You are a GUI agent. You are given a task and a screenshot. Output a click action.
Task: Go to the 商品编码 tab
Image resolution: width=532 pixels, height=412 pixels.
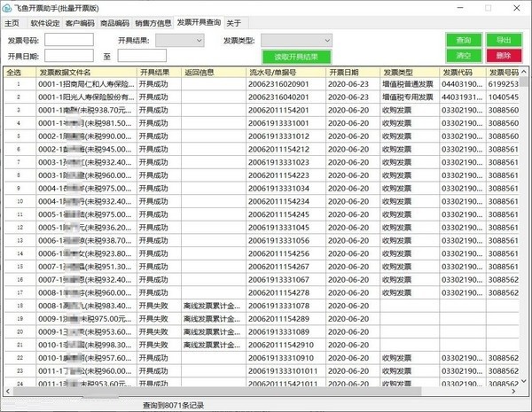114,23
